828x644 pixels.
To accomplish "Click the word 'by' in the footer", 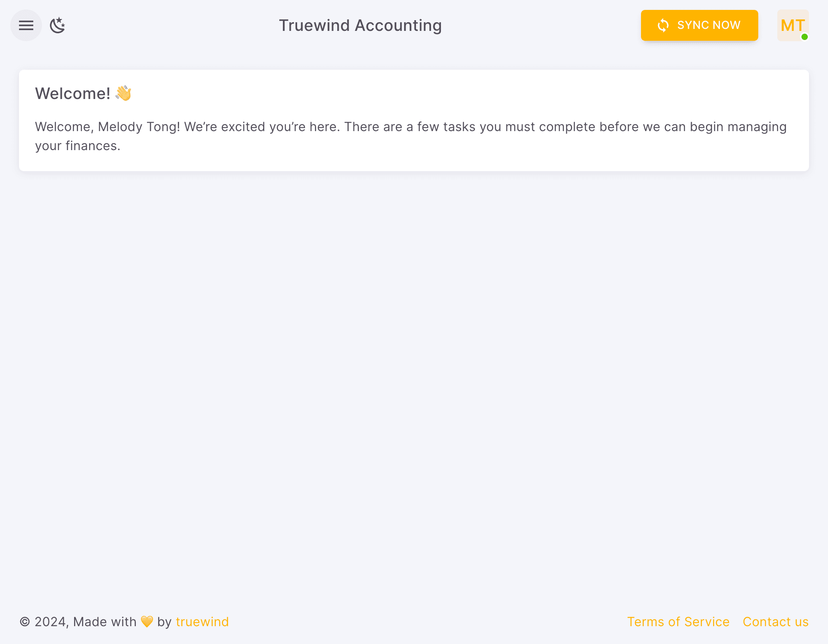I will click(164, 622).
